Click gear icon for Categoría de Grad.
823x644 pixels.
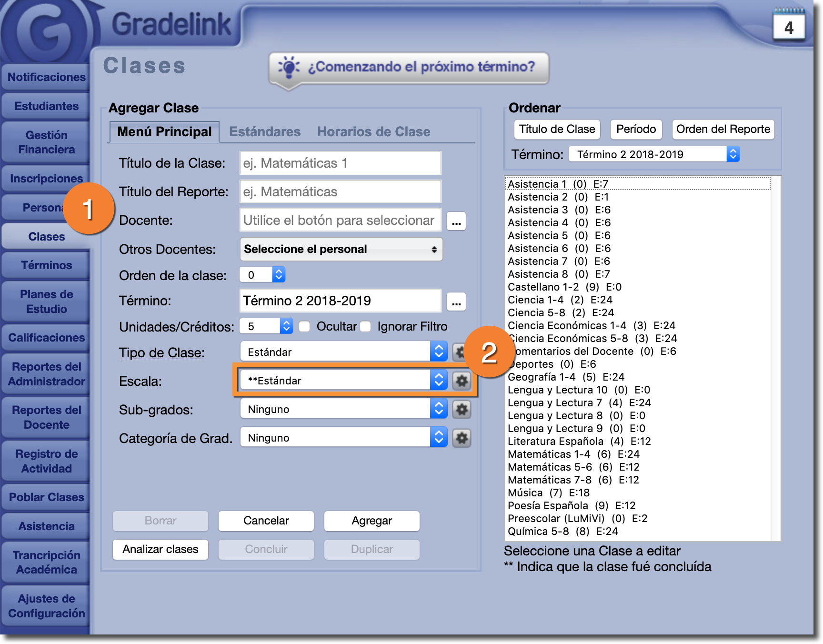click(x=461, y=438)
